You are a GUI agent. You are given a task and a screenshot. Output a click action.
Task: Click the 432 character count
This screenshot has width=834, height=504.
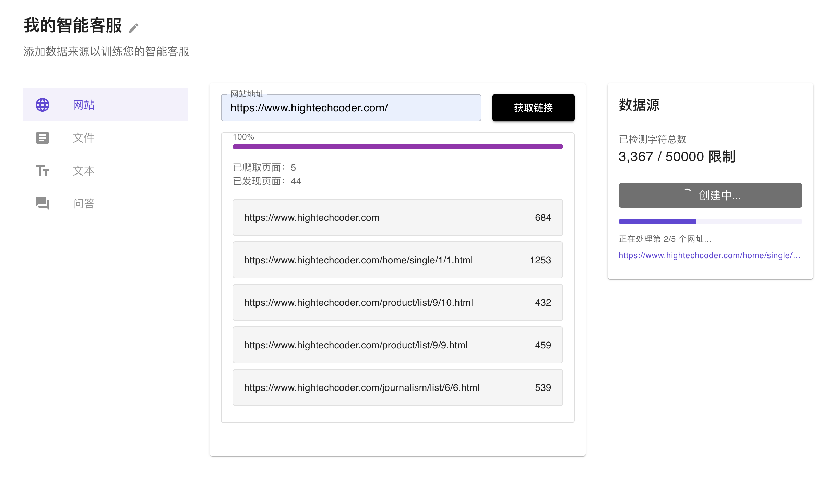[543, 302]
